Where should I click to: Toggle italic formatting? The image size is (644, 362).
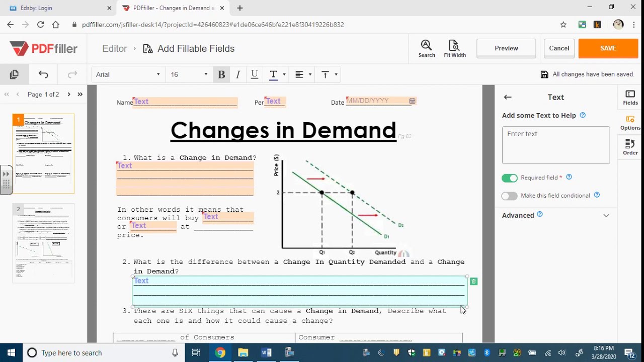point(238,74)
